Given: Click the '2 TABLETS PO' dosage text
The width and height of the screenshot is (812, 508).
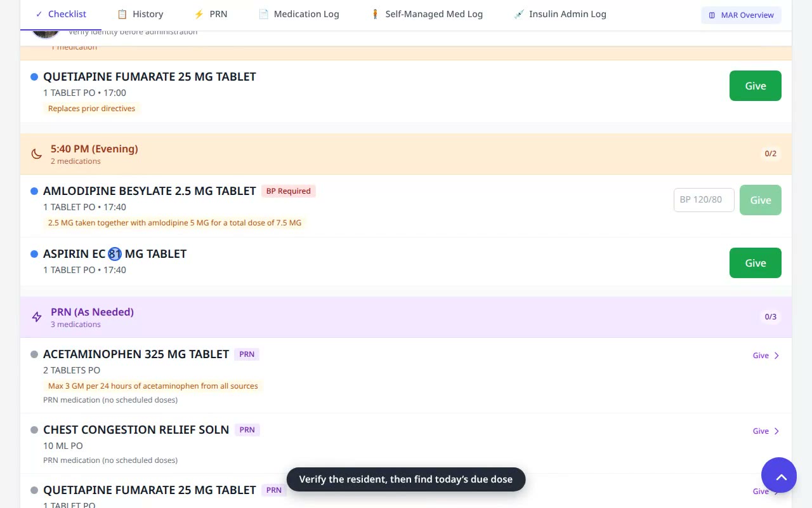Looking at the screenshot, I should [x=72, y=370].
